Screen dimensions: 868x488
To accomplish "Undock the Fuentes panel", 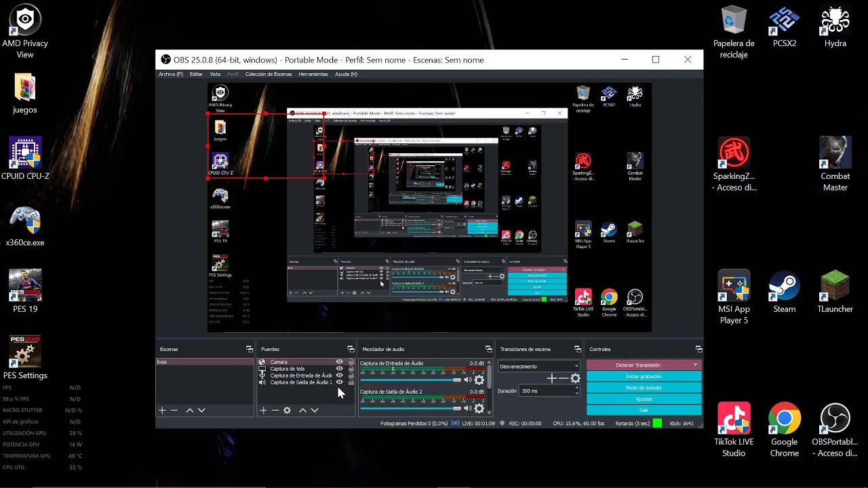I will click(x=351, y=349).
